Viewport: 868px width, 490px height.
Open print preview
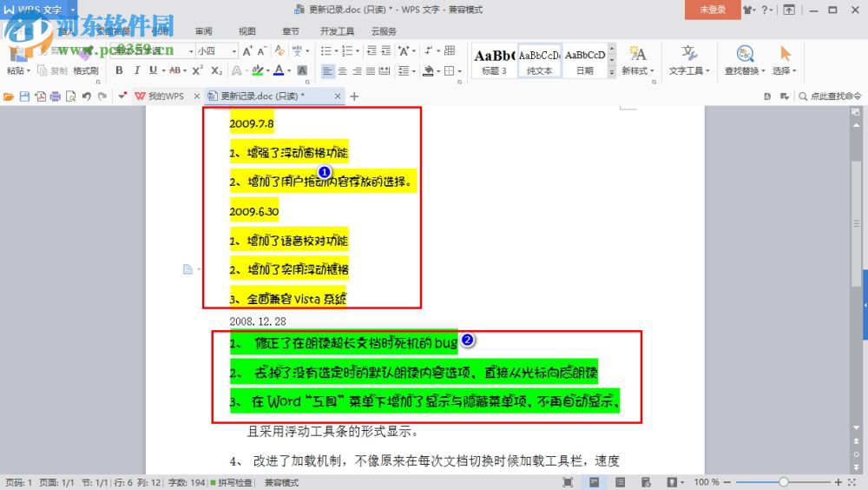tap(70, 96)
